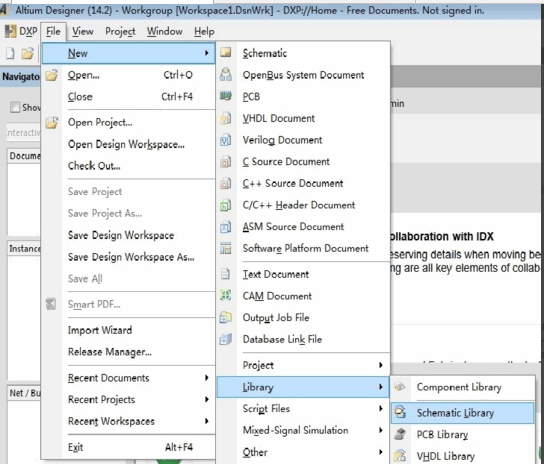Click the C++ Source Document icon
This screenshot has width=544, height=464.
coord(226,183)
